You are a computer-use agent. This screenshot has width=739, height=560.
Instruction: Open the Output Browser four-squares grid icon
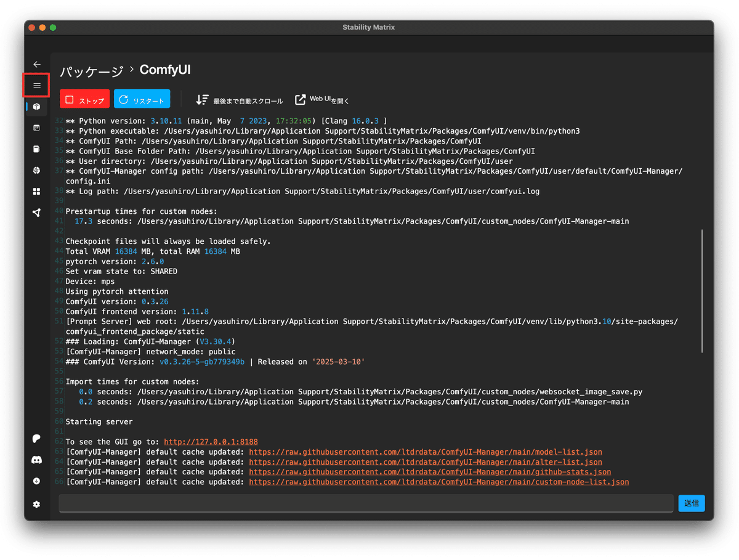37,192
